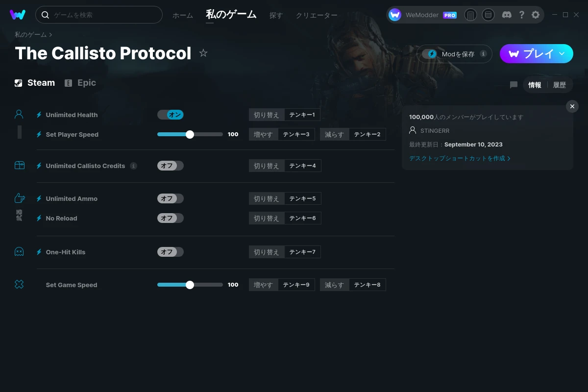
Task: Click the Set Player Speed slider handle
Action: [x=190, y=134]
